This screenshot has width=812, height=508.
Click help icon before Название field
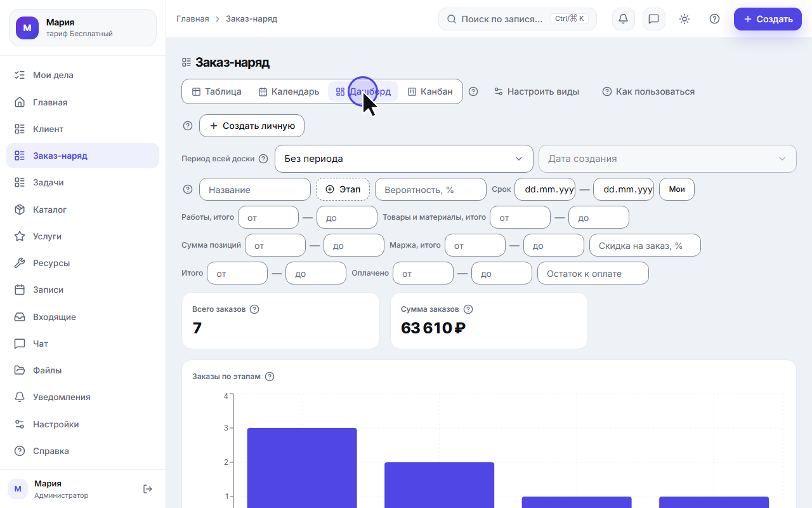point(188,189)
